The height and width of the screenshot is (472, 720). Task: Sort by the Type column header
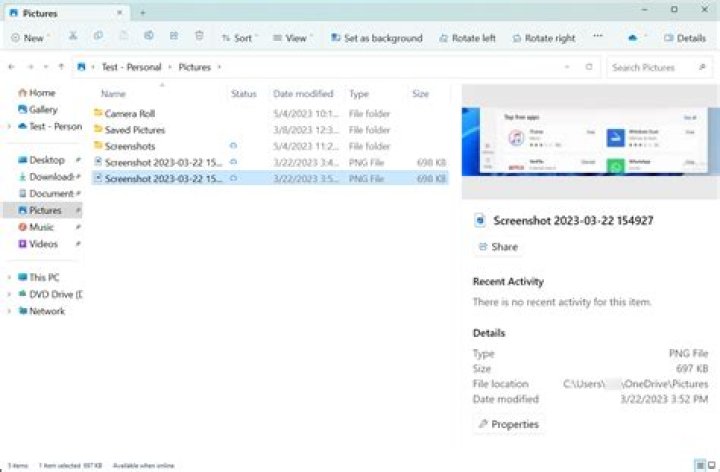point(359,94)
